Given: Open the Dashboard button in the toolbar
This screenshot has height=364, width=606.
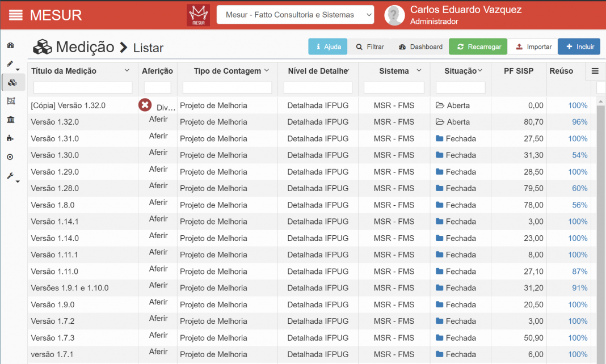Looking at the screenshot, I should coord(420,46).
